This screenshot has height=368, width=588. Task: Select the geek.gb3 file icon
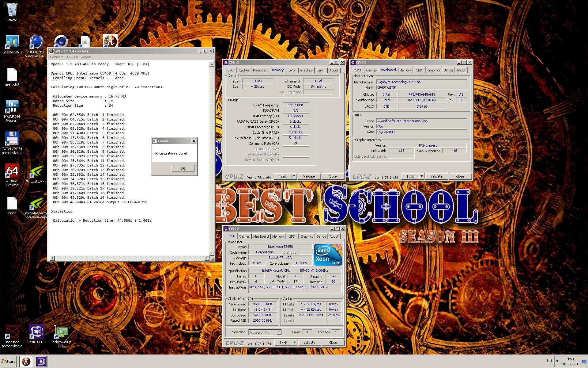[12, 75]
